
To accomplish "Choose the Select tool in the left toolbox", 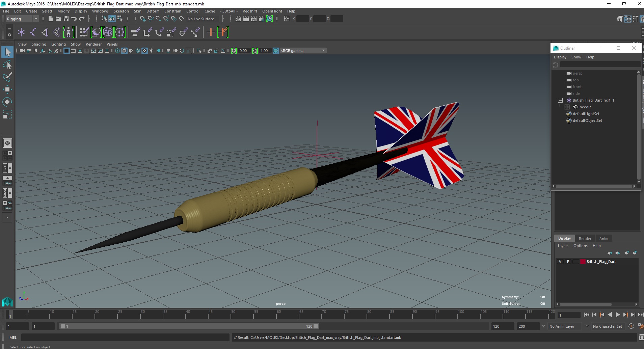I will click(x=7, y=52).
